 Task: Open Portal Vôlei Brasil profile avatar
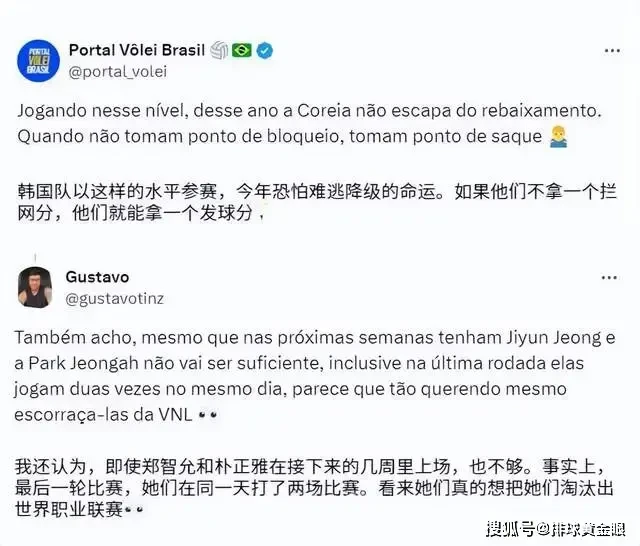[x=38, y=61]
